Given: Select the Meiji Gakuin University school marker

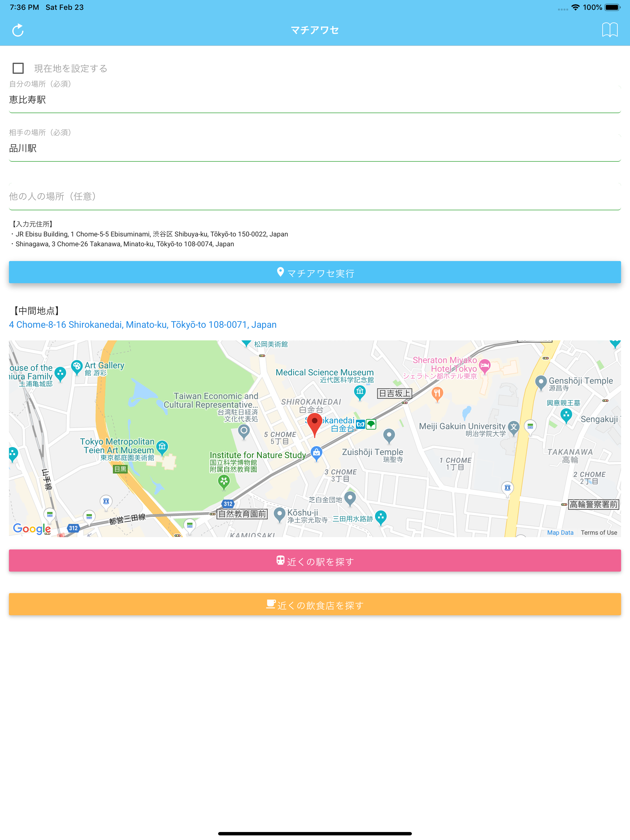Looking at the screenshot, I should click(514, 428).
